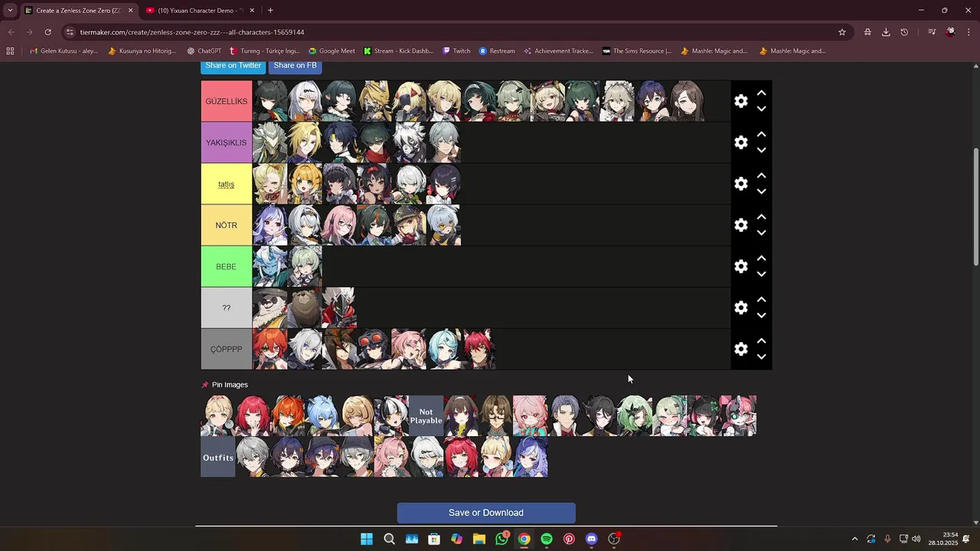Move ÇÖPPPP tier up with arrow
The width and height of the screenshot is (980, 551).
pos(761,341)
